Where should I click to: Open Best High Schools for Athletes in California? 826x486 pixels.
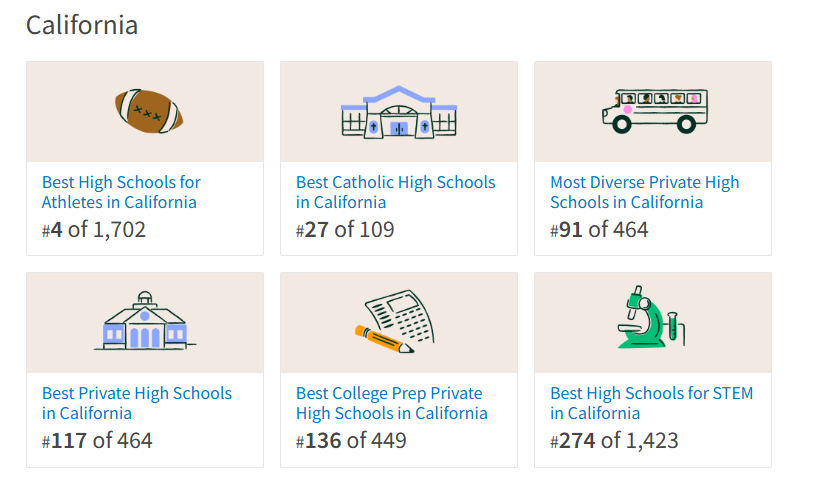coord(121,192)
